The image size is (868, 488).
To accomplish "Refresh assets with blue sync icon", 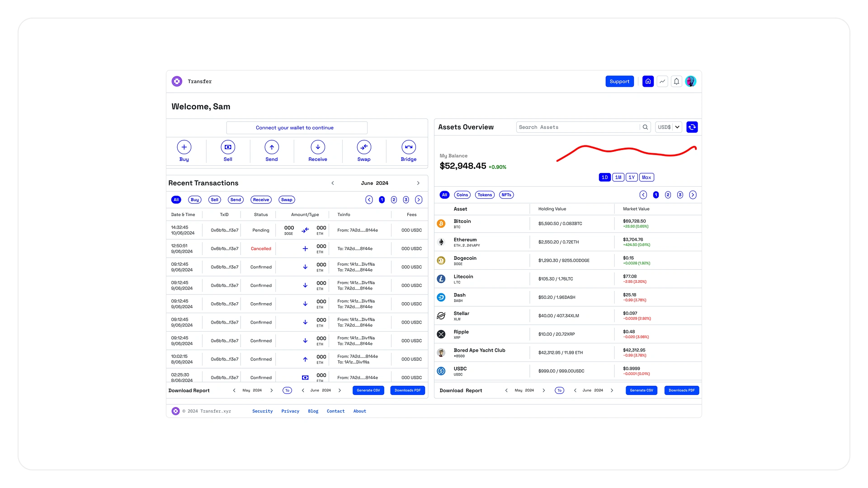I will [x=692, y=127].
